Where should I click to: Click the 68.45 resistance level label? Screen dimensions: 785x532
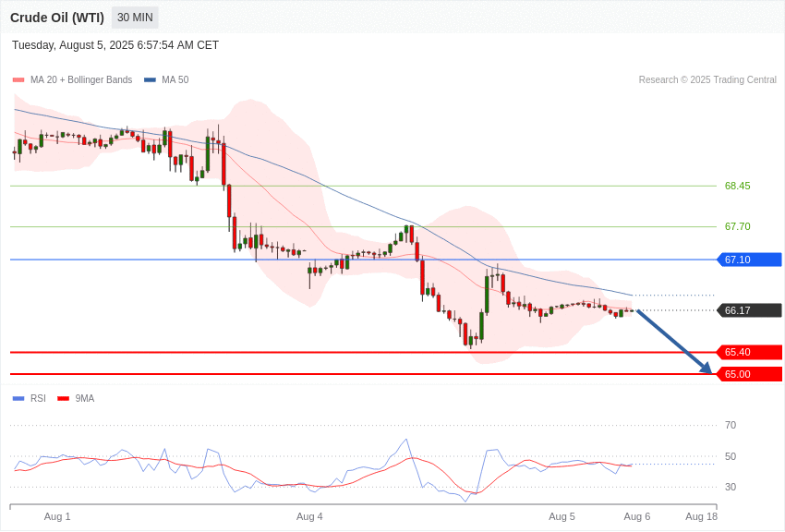[738, 186]
